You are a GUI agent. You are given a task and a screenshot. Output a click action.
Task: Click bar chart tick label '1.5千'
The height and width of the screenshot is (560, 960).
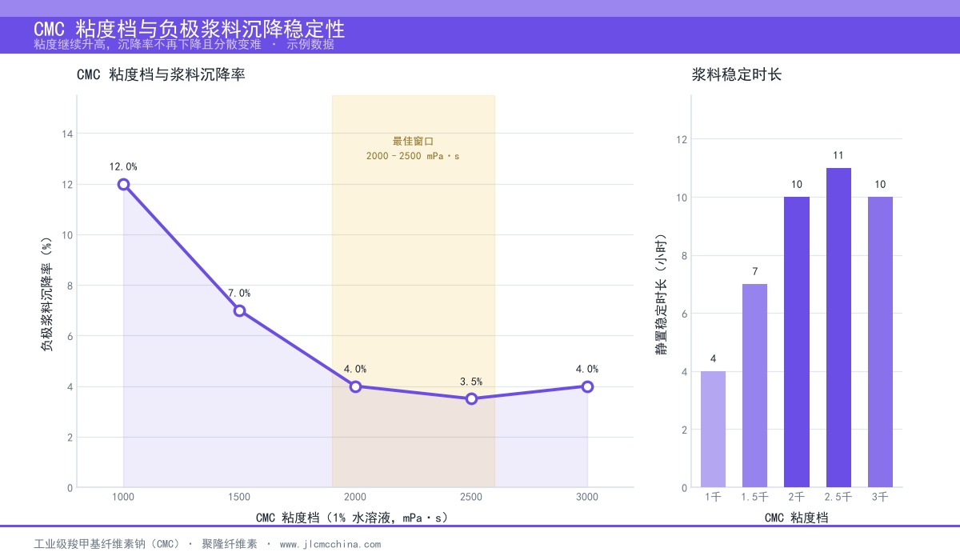click(x=754, y=497)
